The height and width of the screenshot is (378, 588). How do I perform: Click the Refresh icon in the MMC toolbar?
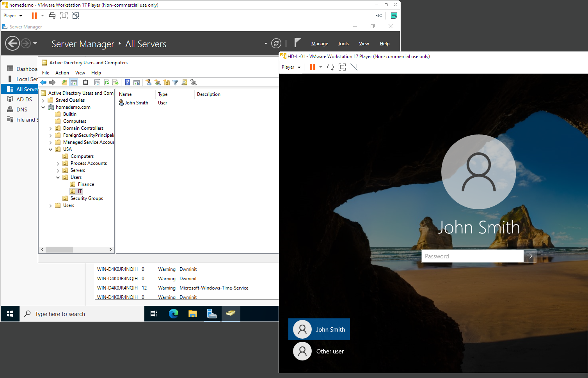click(x=107, y=82)
